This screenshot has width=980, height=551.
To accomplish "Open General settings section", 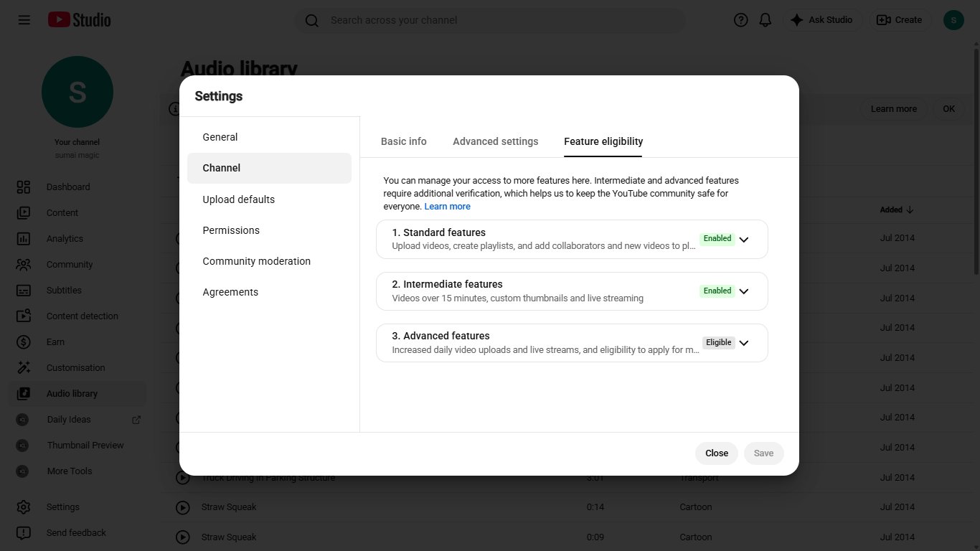I will click(x=269, y=137).
